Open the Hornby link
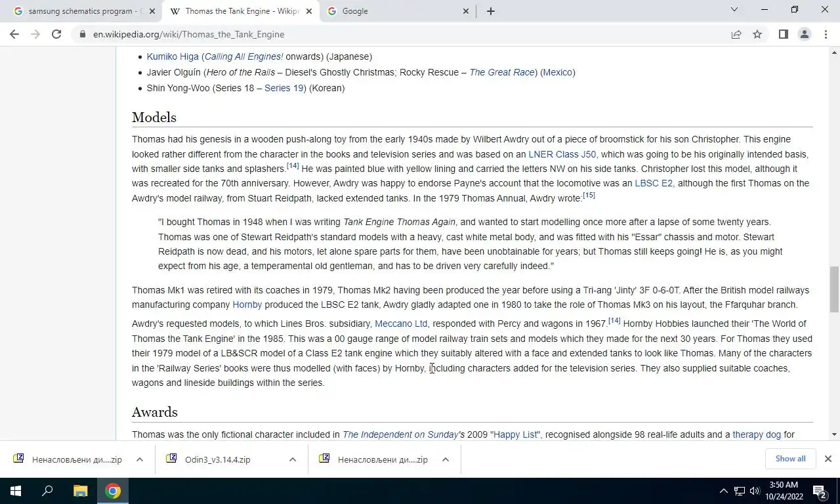840x504 pixels. [x=247, y=304]
